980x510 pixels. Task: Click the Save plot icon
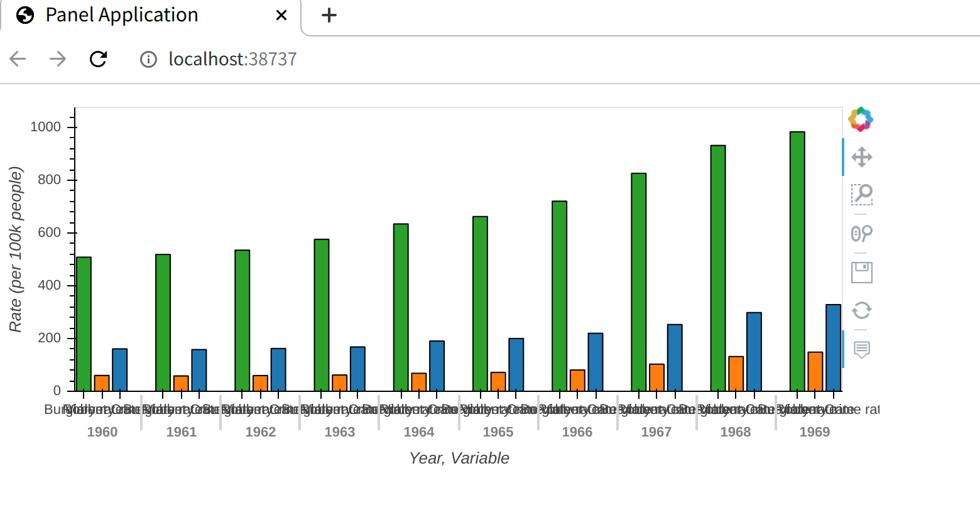click(861, 272)
